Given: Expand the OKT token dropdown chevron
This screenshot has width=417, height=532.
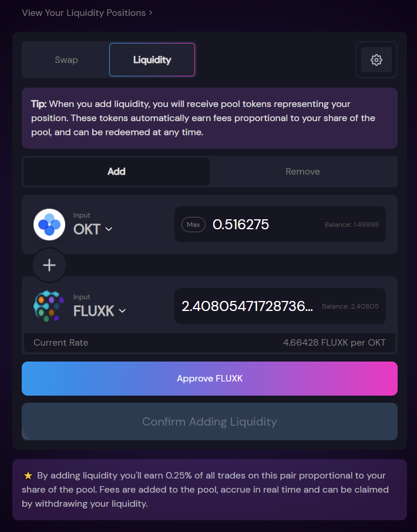Looking at the screenshot, I should (x=109, y=229).
